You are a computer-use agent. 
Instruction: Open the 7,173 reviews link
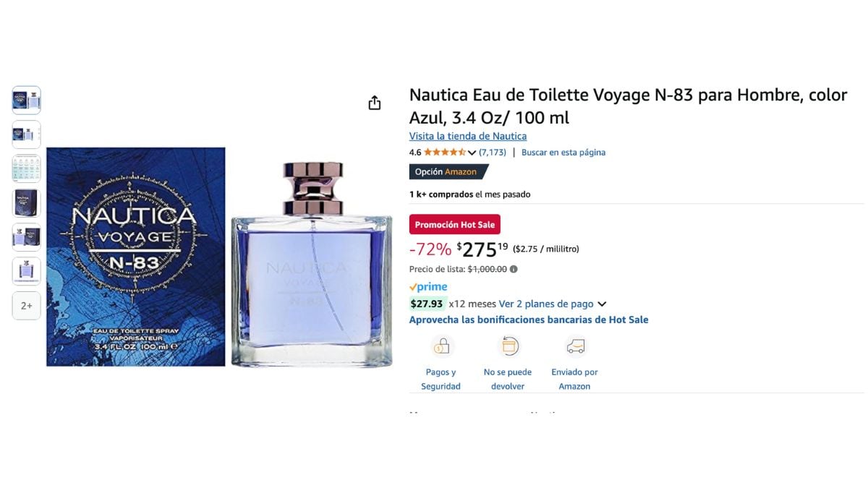pyautogui.click(x=493, y=153)
